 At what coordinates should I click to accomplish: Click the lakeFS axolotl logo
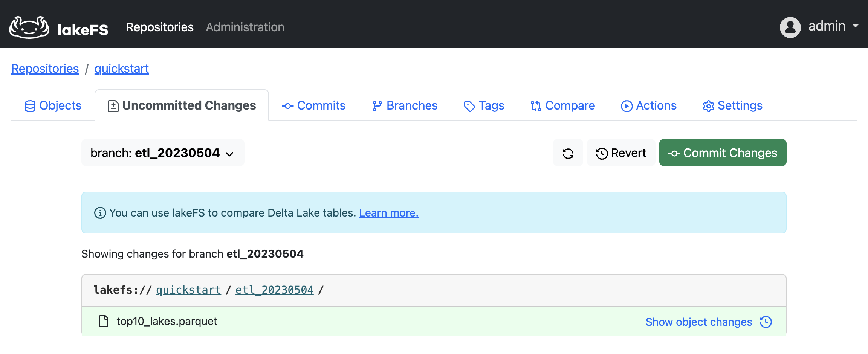coord(29,27)
